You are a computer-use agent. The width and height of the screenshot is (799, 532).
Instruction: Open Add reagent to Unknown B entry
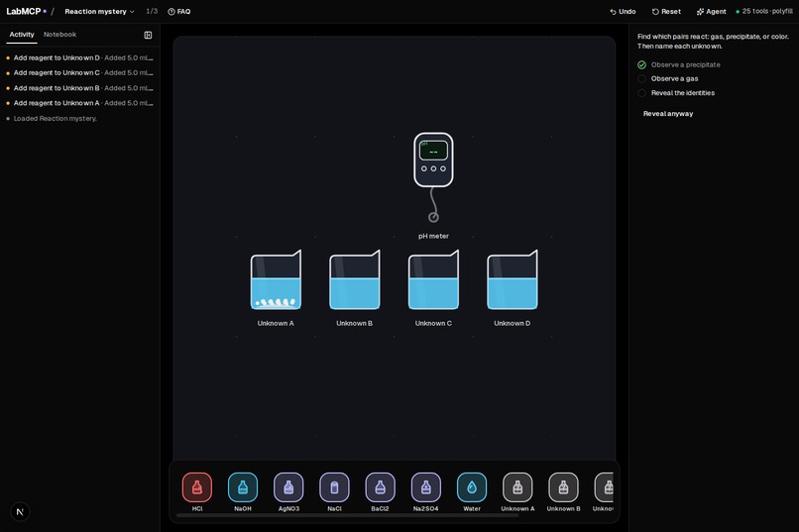(80, 88)
